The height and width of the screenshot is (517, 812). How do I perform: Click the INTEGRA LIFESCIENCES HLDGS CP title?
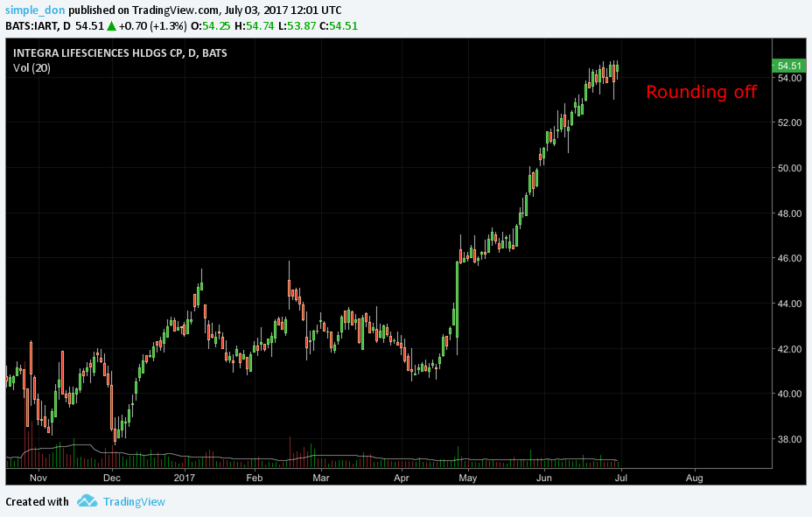pos(97,52)
